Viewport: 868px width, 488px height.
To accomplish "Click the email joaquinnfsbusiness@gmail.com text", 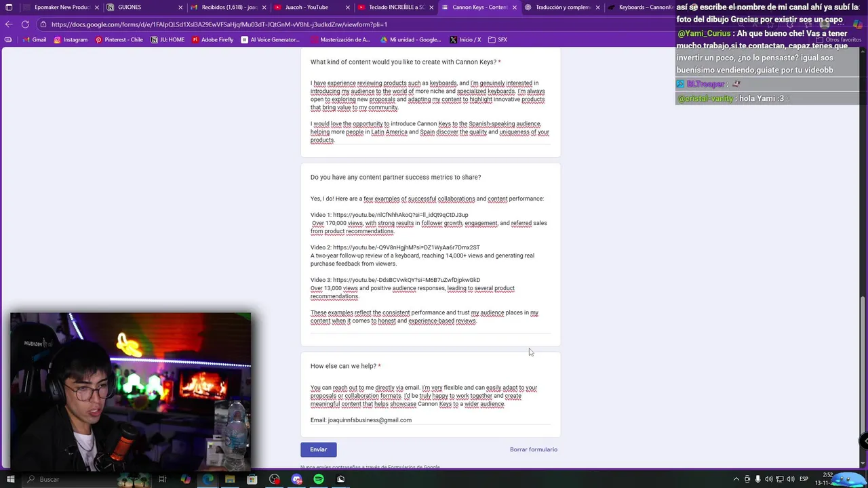I will pos(370,420).
